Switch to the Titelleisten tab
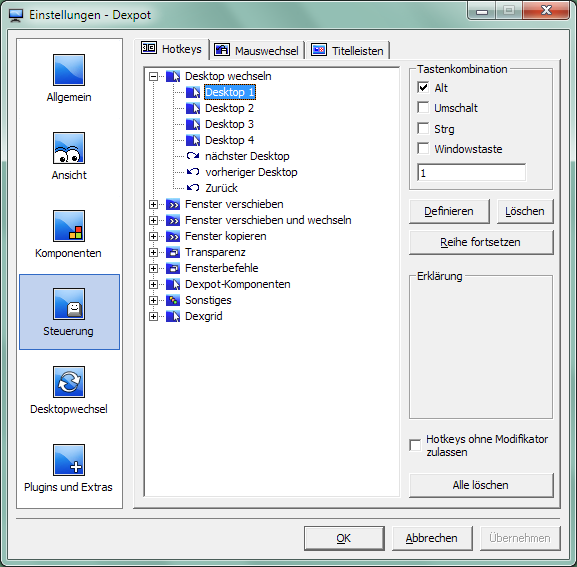 tap(348, 50)
